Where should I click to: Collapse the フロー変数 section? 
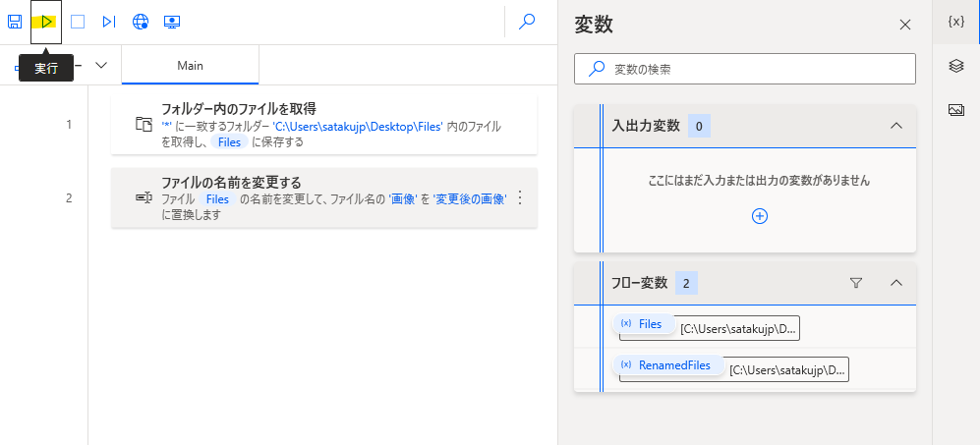(896, 283)
